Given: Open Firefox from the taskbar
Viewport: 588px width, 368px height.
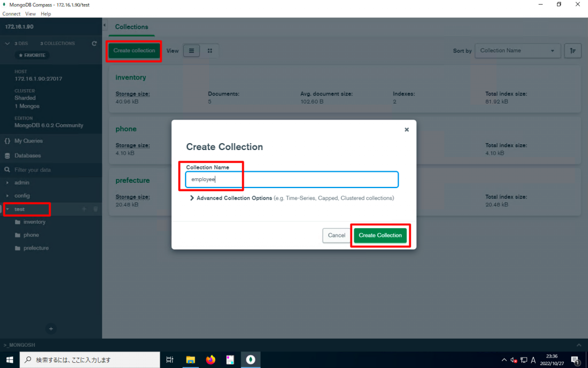Looking at the screenshot, I should [210, 359].
